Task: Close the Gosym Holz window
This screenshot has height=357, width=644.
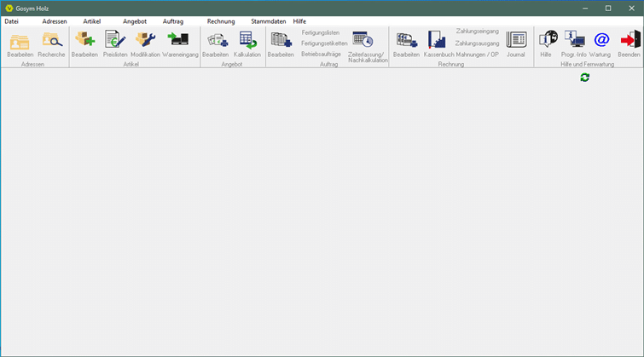Action: coord(632,9)
